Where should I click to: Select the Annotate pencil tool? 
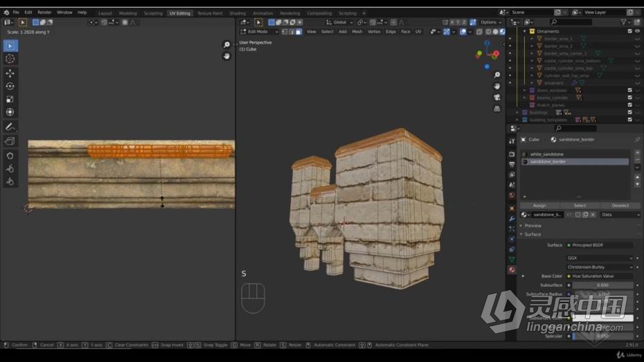click(10, 127)
